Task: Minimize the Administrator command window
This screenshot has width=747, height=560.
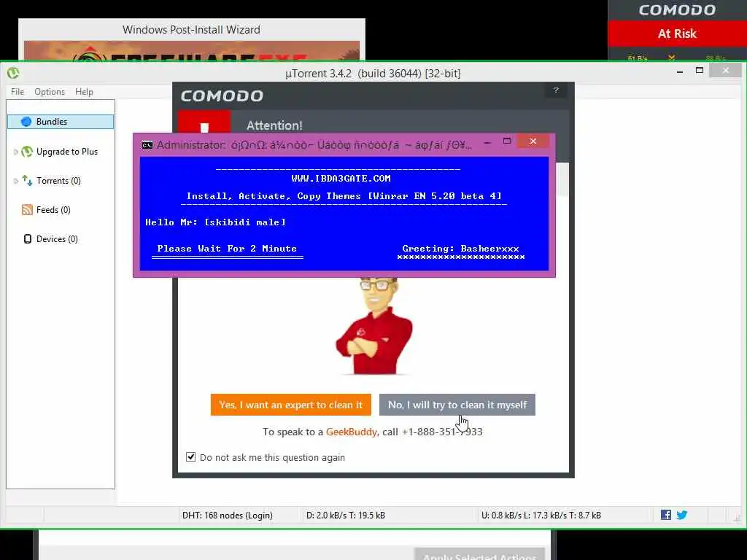Action: coord(487,142)
